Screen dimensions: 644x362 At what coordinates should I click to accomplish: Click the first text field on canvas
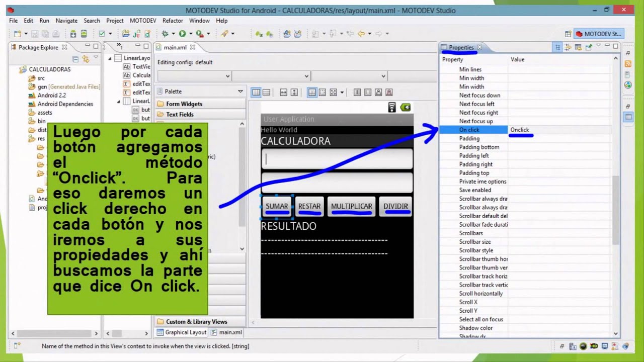tap(337, 159)
